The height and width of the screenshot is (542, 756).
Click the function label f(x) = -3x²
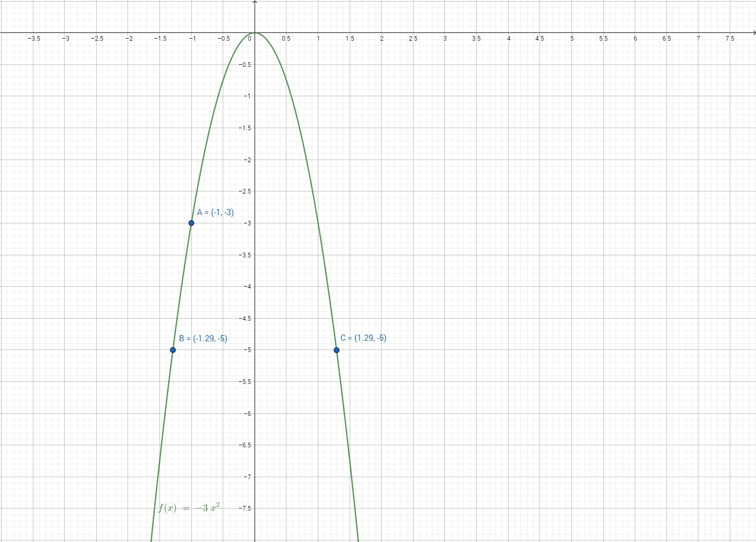point(189,508)
